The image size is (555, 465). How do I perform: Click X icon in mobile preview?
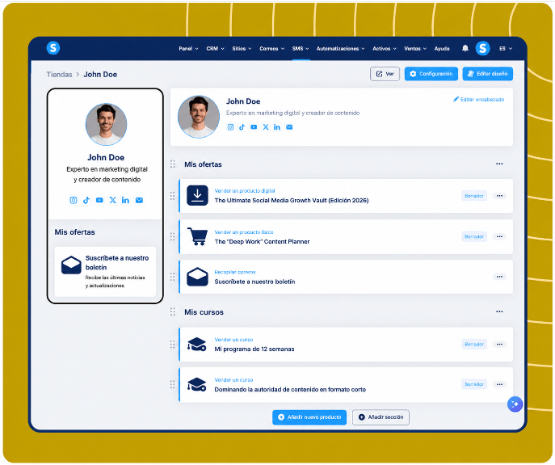[x=113, y=200]
